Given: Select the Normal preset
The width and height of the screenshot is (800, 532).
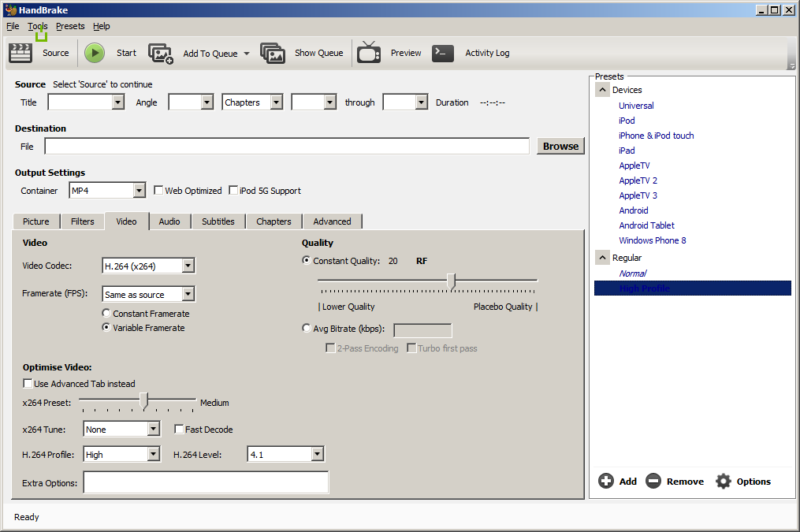Looking at the screenshot, I should (633, 273).
